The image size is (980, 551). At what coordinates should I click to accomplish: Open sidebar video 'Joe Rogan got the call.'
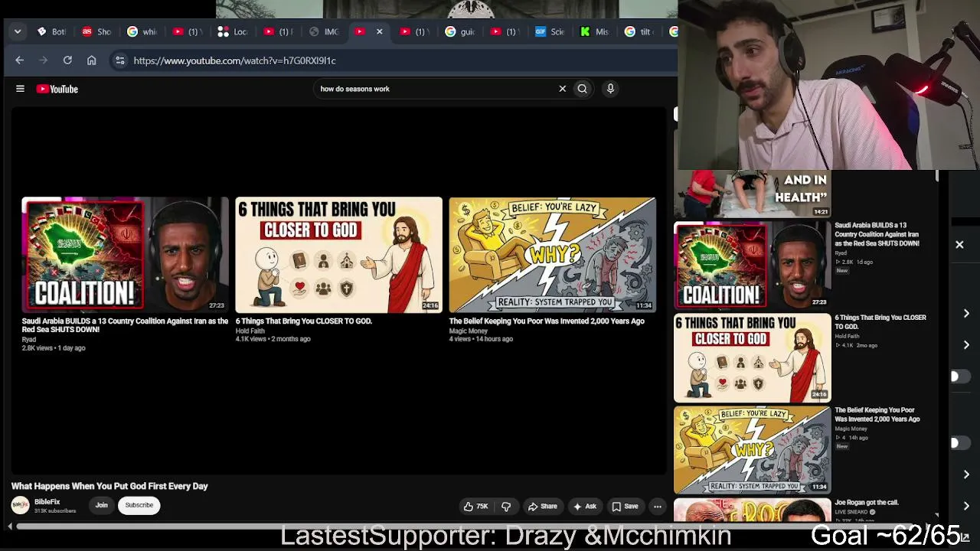867,502
